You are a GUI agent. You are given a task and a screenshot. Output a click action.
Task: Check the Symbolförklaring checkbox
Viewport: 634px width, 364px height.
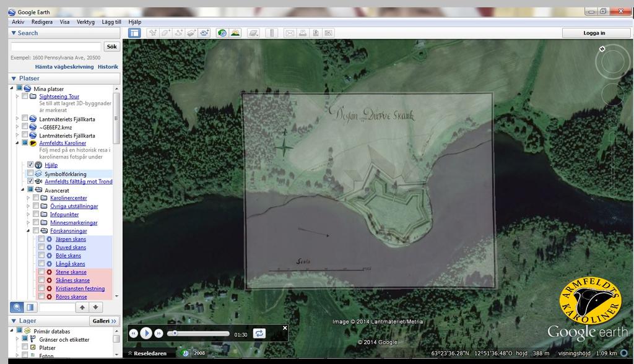coord(30,173)
